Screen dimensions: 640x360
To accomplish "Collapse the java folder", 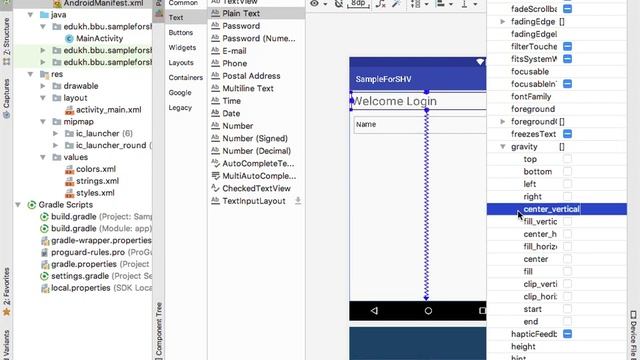I will pyautogui.click(x=30, y=15).
